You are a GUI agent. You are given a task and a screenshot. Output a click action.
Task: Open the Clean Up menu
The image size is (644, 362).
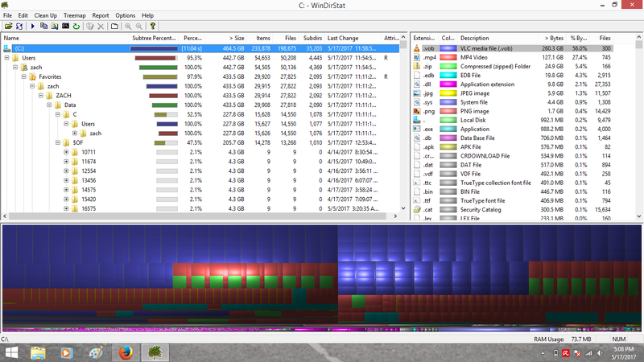46,15
